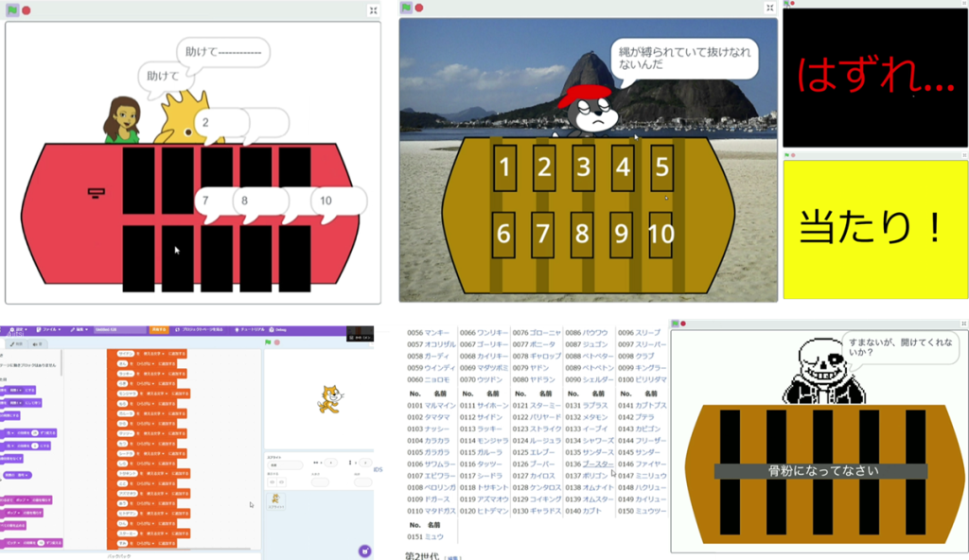Click the green flag in the Scratch editor

268,342
